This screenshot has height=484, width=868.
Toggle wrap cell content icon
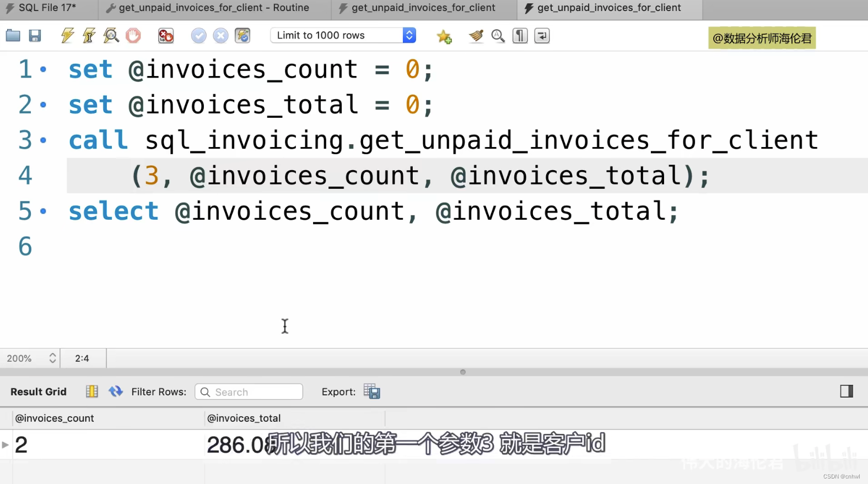(91, 391)
